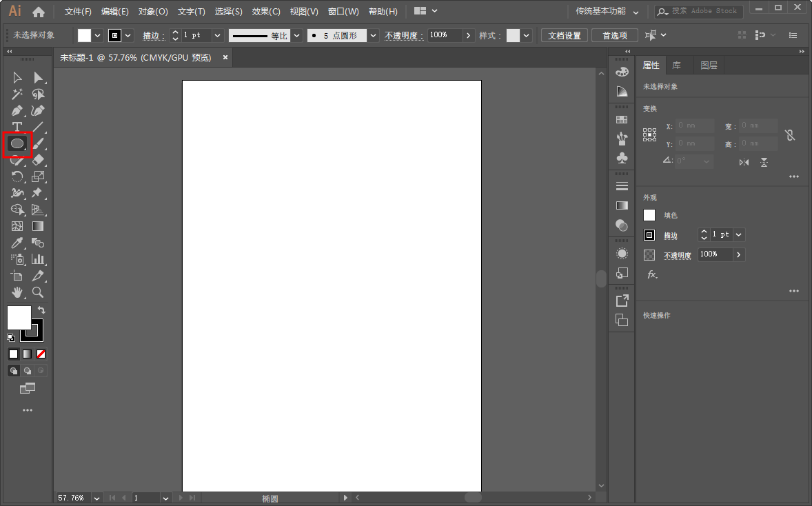
Task: Select the Selection tool arrow
Action: point(17,78)
